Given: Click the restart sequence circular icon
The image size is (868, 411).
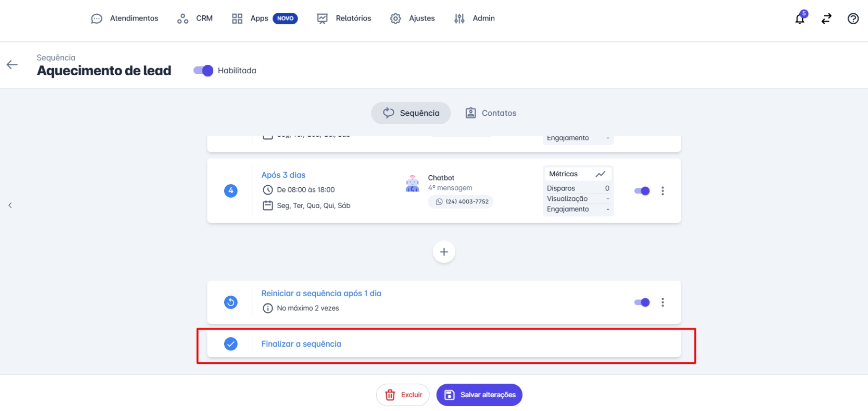Looking at the screenshot, I should point(231,302).
